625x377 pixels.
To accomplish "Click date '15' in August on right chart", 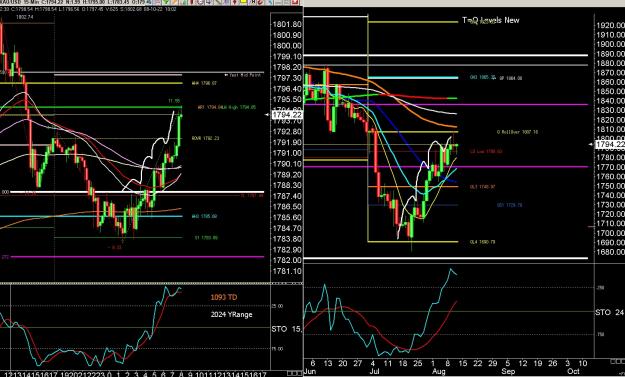I will [462, 363].
